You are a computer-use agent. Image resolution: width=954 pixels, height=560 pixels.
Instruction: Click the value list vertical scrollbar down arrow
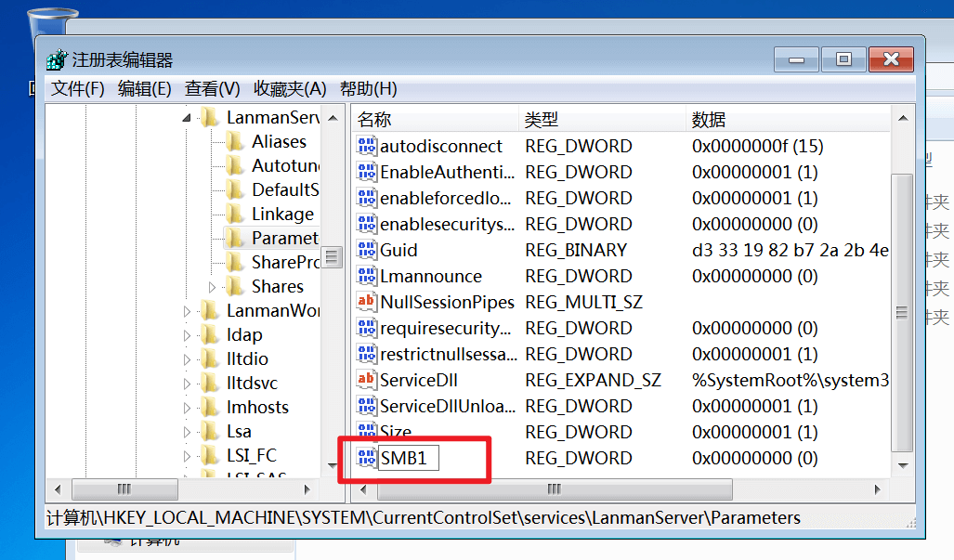[901, 465]
